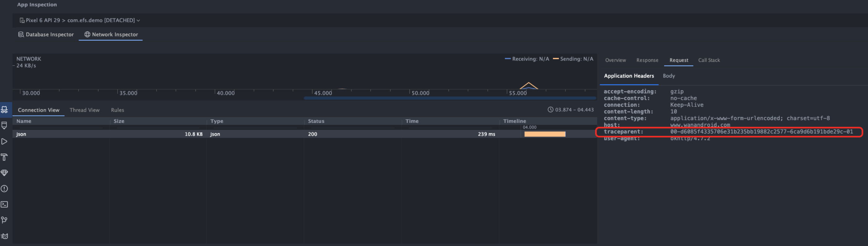Click the NETWORK 24 KB/s label

point(29,62)
